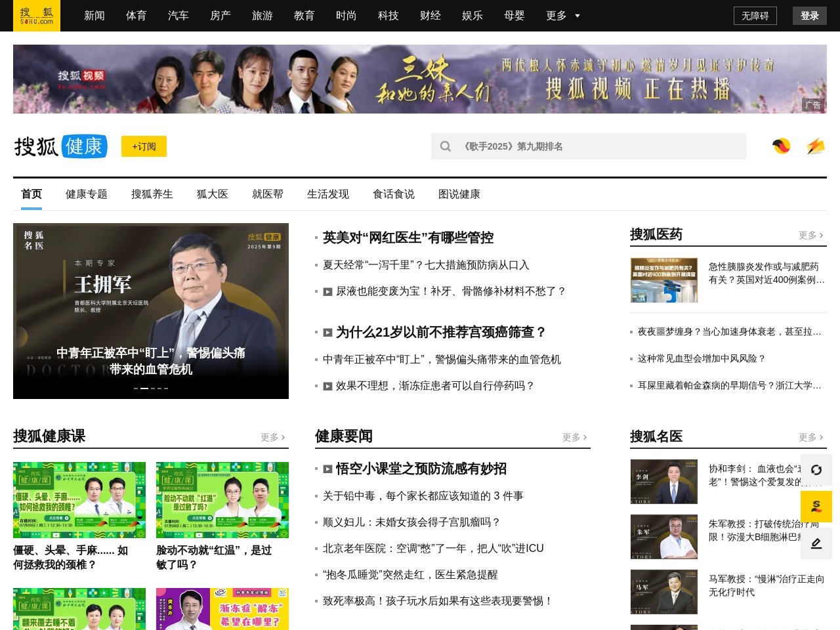Click play icon on 尿液也能变废为宝 article

pyautogui.click(x=327, y=291)
